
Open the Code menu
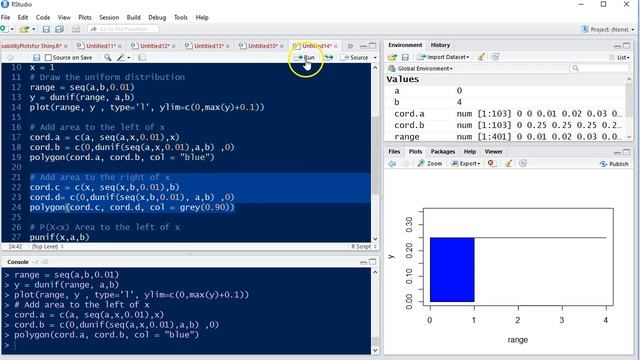(43, 18)
